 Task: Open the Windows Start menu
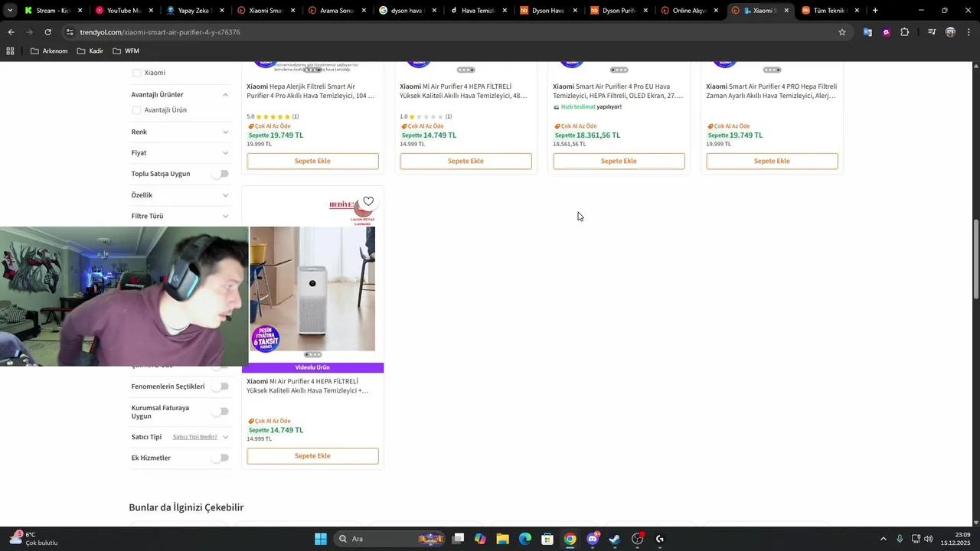coord(321,539)
